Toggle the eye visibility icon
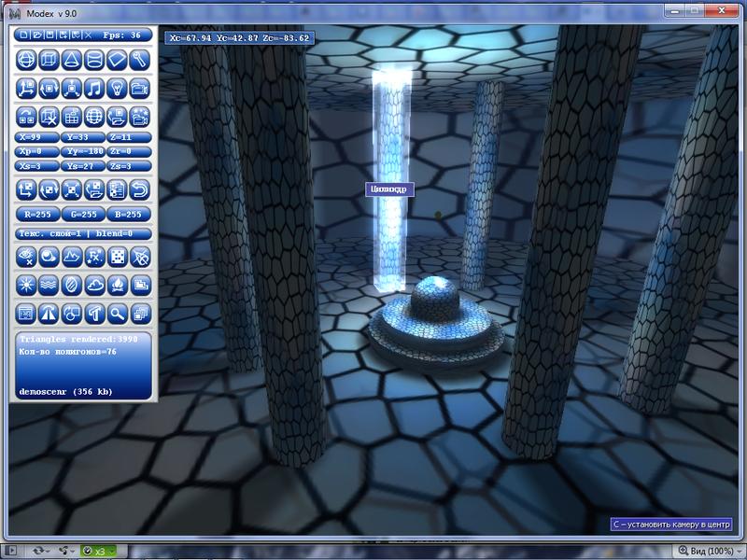747x560 pixels. (26, 255)
